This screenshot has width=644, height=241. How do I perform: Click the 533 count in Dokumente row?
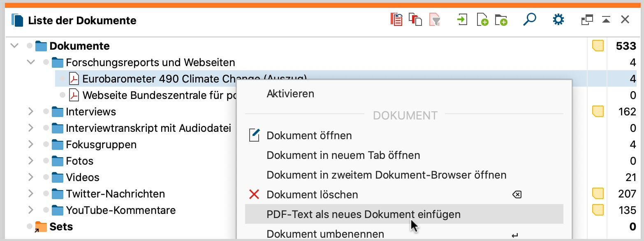pos(626,46)
